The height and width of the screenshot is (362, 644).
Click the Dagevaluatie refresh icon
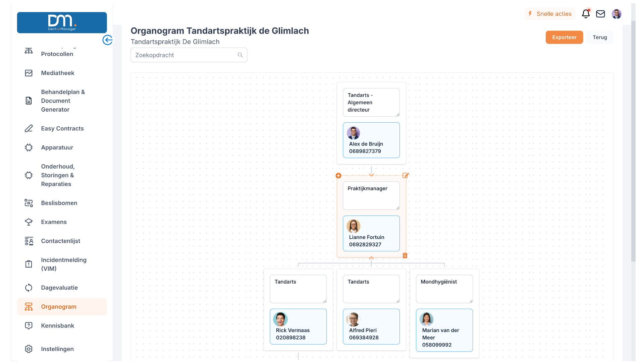click(29, 288)
